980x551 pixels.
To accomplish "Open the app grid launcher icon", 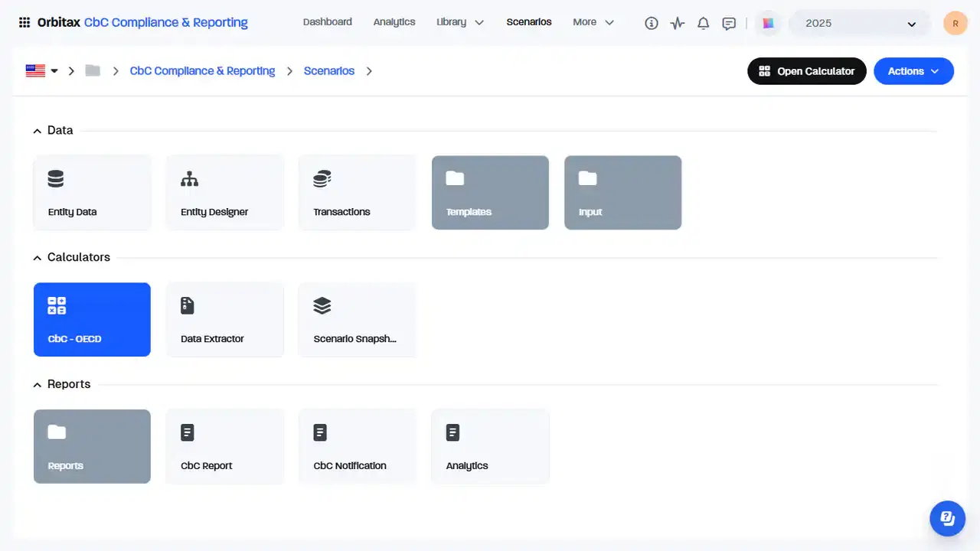I will [x=24, y=23].
